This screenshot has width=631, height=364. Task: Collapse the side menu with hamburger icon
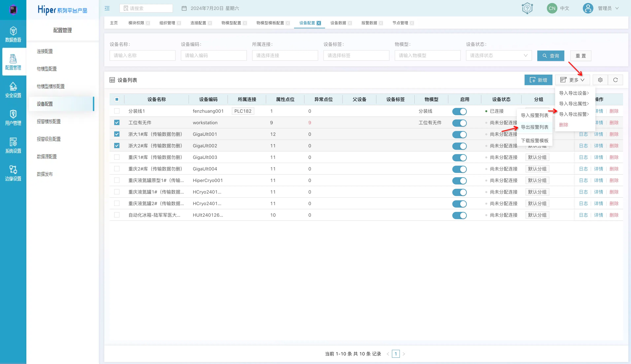[x=107, y=8]
